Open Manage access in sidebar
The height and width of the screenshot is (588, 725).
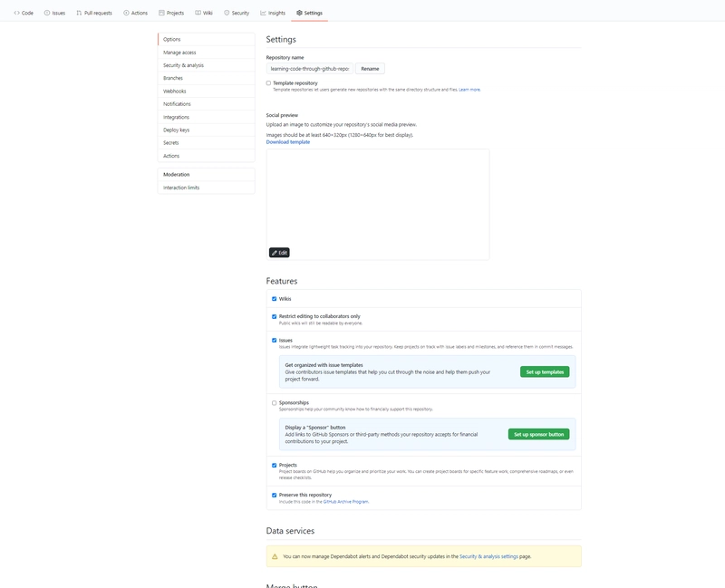[207, 53]
